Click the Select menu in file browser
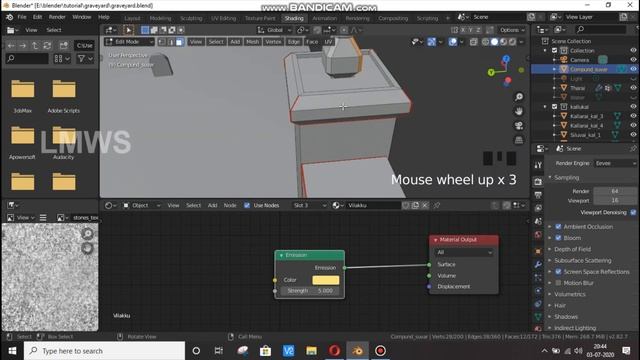 click(x=53, y=30)
